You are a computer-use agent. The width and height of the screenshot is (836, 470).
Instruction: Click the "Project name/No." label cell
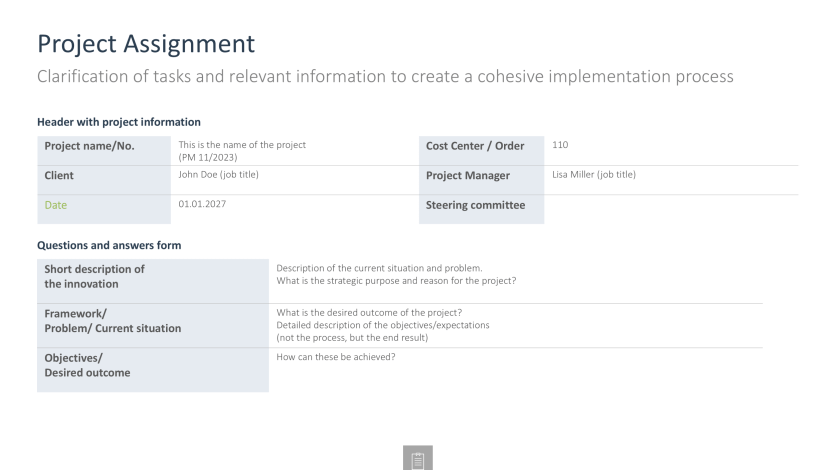[100, 147]
